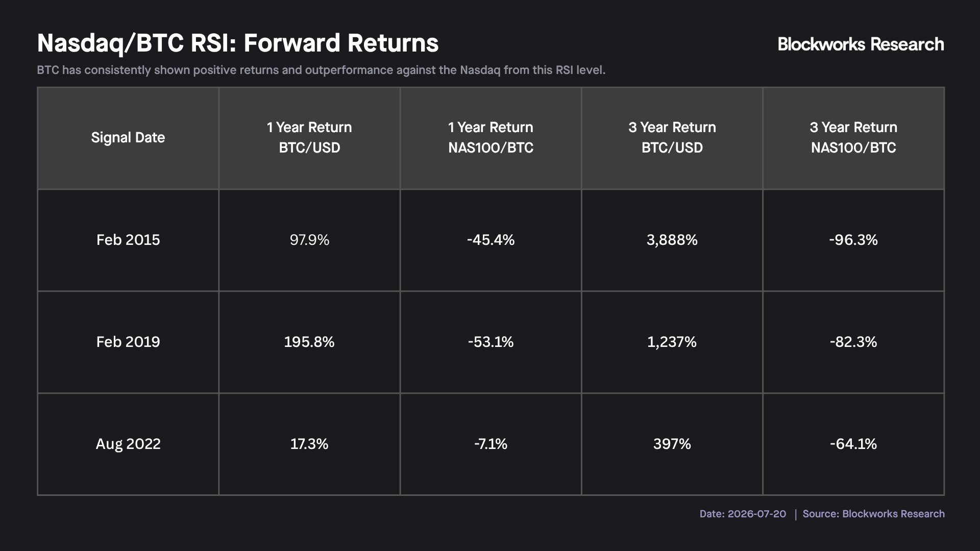The height and width of the screenshot is (551, 980).
Task: Select the 397% return cell
Action: coord(672,444)
